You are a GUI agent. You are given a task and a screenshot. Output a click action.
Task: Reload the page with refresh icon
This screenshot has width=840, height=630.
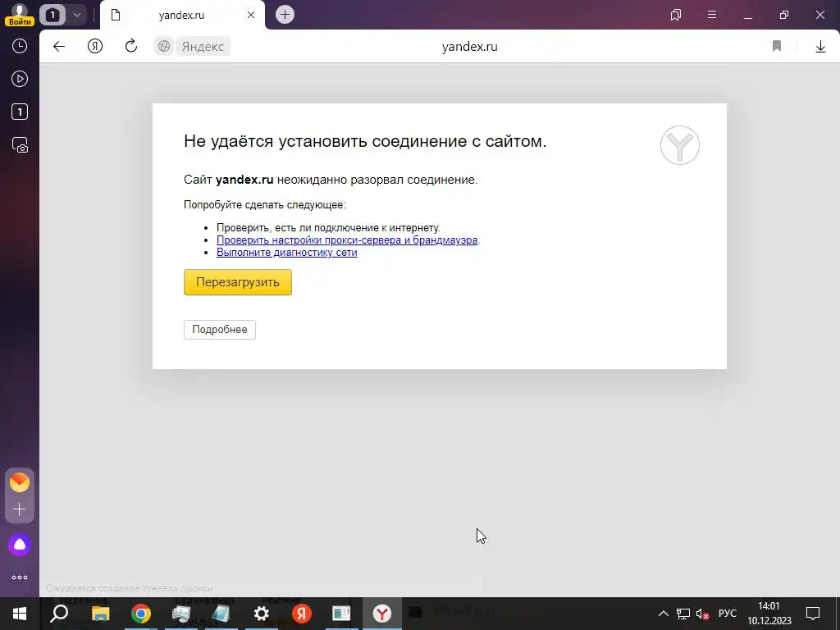point(131,47)
